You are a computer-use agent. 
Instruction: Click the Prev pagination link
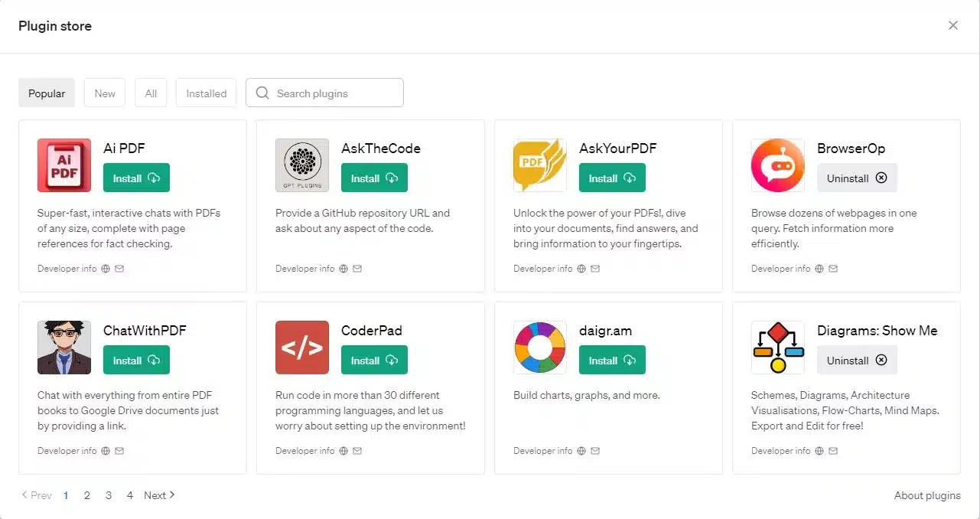pyautogui.click(x=37, y=495)
